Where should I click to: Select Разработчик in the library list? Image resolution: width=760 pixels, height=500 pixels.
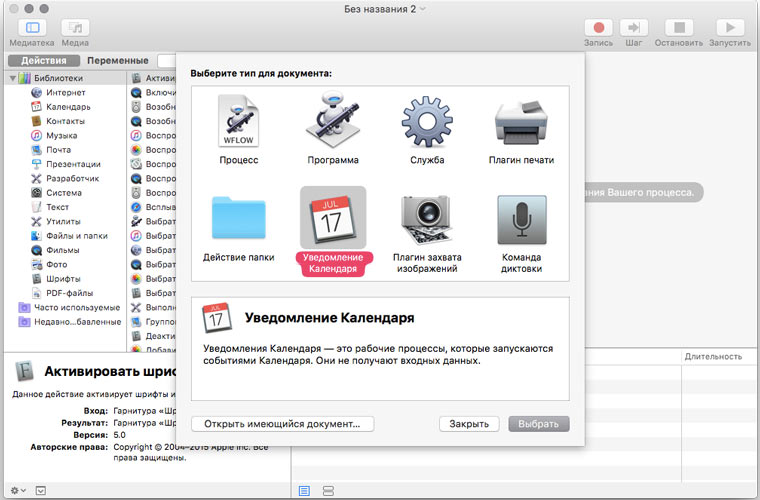coord(65,178)
